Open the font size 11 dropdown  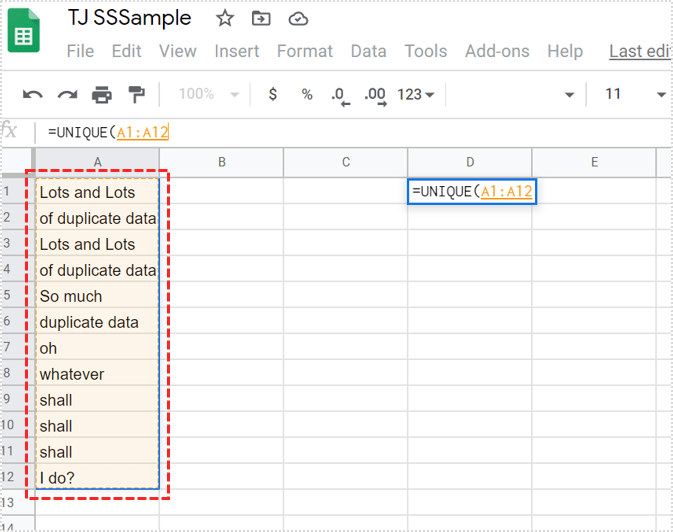click(x=635, y=94)
